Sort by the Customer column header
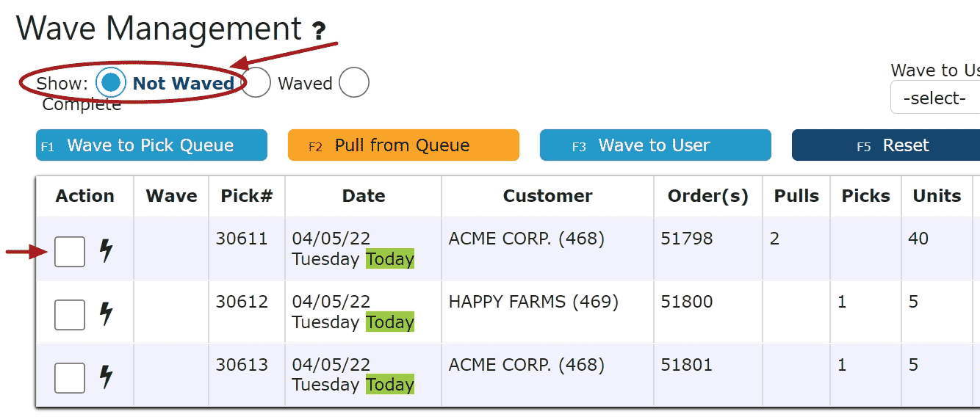Viewport: 980px width, 417px height. point(547,196)
